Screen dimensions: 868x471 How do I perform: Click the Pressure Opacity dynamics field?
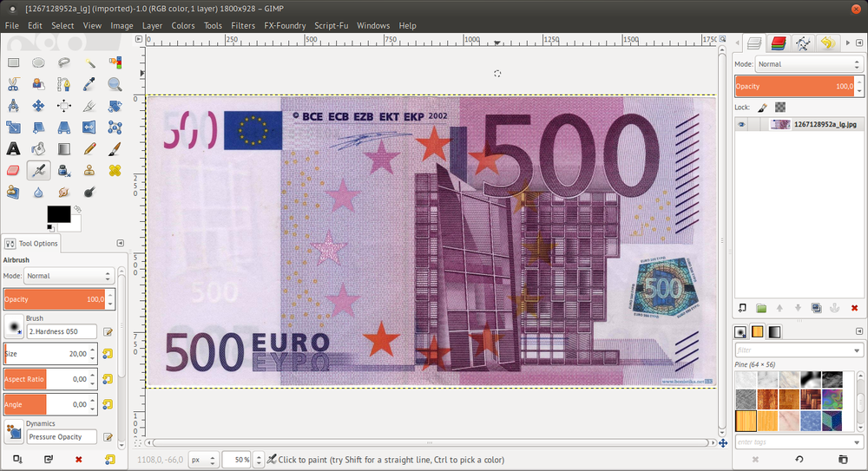coord(61,437)
